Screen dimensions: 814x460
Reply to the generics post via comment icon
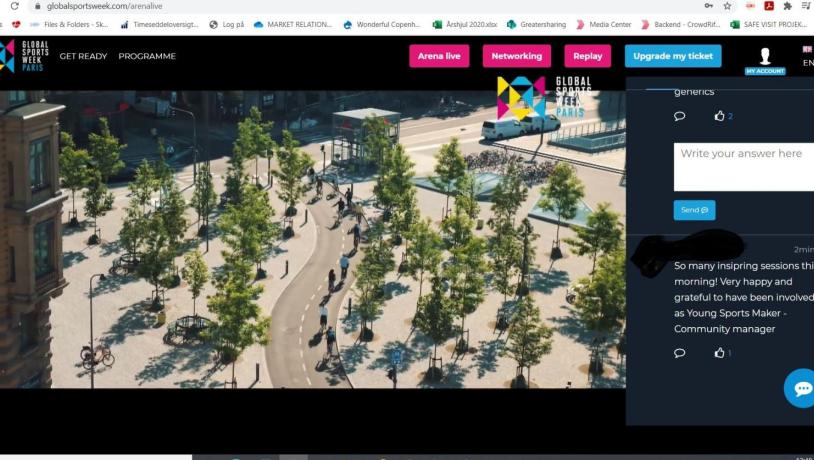click(680, 116)
